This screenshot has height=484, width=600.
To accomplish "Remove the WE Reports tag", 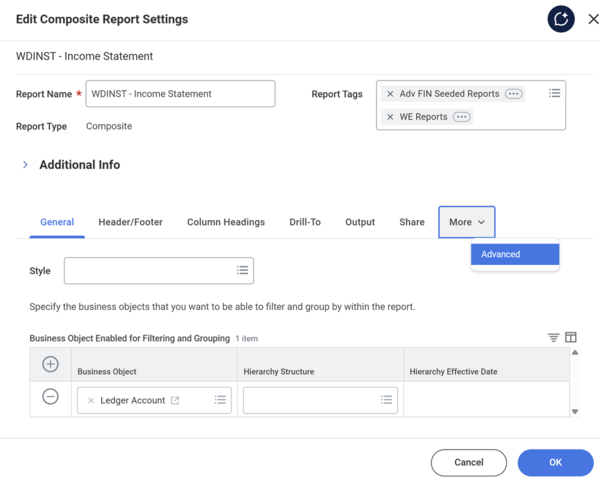I will 390,117.
